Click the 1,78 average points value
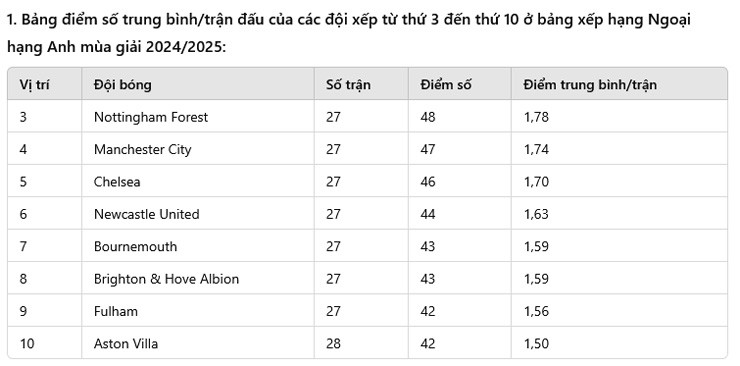 pyautogui.click(x=536, y=117)
